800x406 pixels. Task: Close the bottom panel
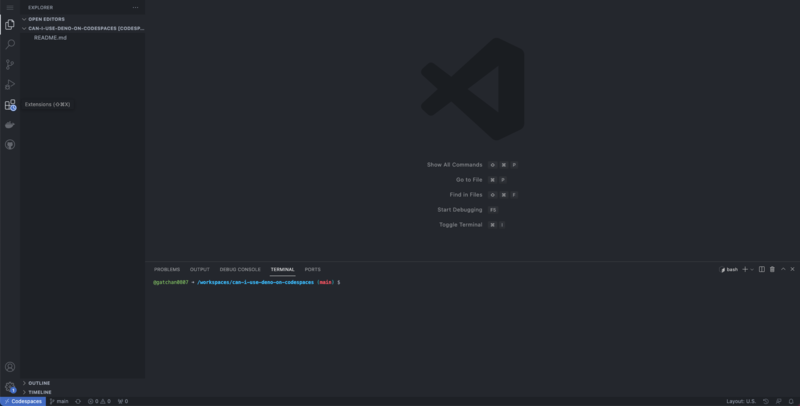792,269
